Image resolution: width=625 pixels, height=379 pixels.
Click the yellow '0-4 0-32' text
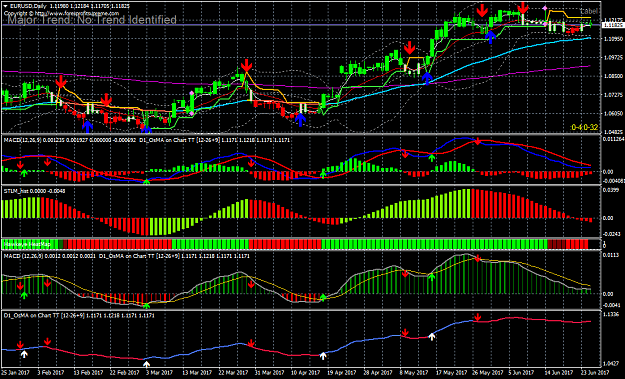tap(585, 128)
